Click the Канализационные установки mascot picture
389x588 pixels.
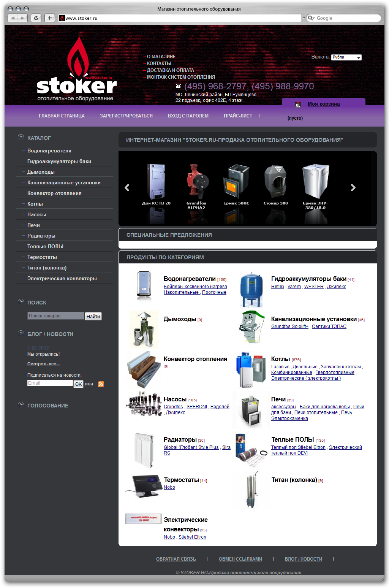click(x=251, y=327)
